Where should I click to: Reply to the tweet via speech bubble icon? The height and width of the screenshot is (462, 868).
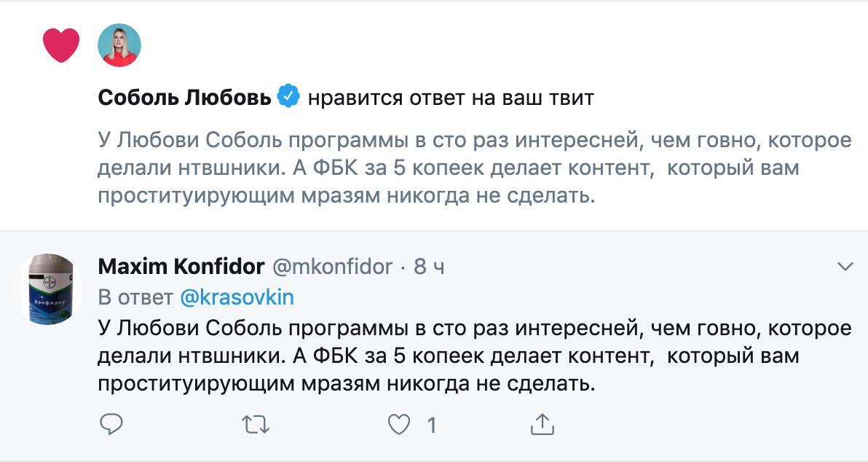[x=110, y=423]
